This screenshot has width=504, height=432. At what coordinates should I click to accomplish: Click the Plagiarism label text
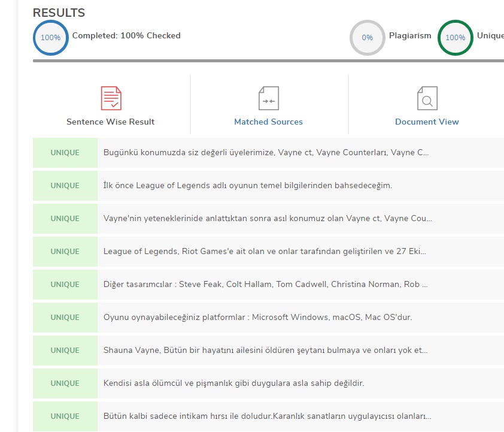click(410, 36)
